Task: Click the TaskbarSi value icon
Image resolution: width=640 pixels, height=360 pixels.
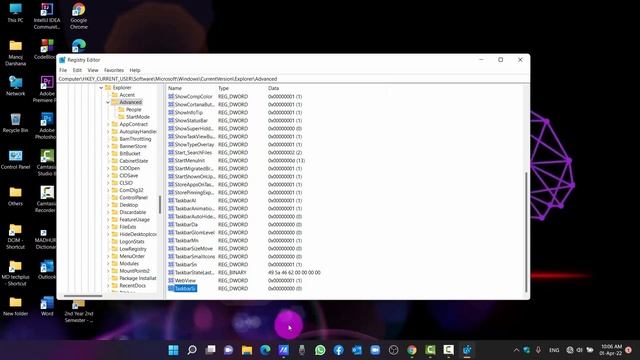Action: pyautogui.click(x=171, y=289)
